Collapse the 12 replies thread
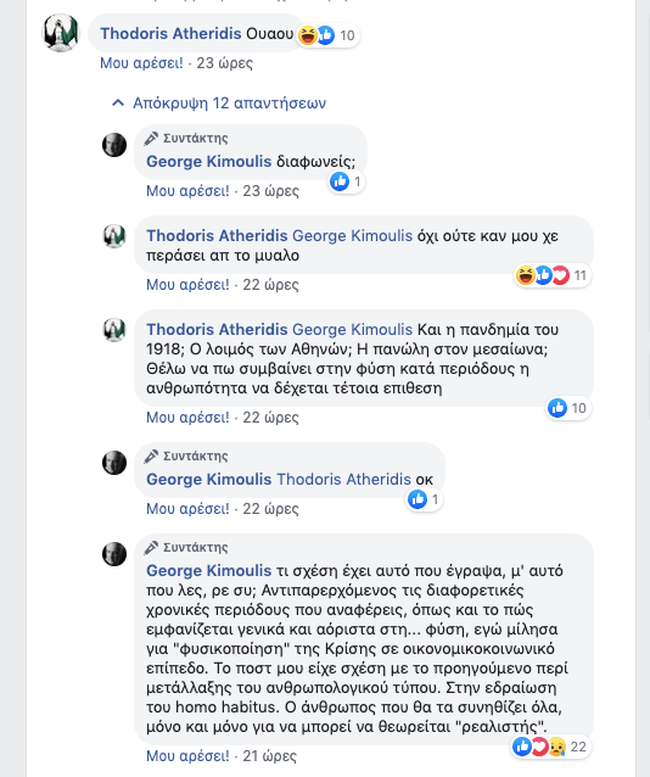The height and width of the screenshot is (777, 650). (219, 103)
